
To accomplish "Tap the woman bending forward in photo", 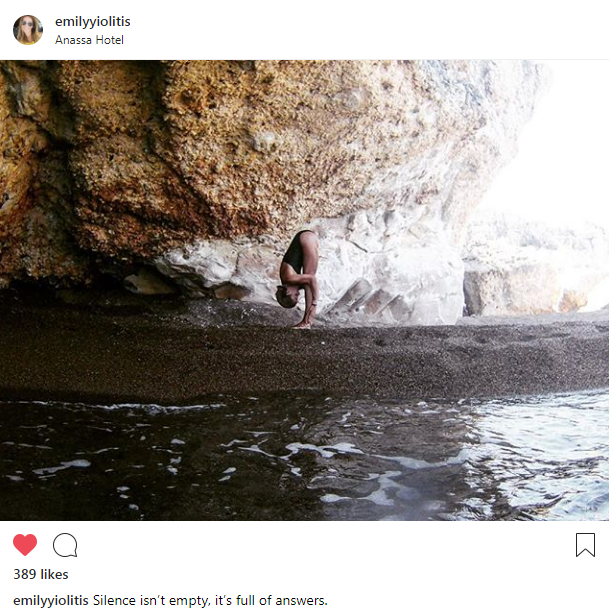I will (299, 279).
